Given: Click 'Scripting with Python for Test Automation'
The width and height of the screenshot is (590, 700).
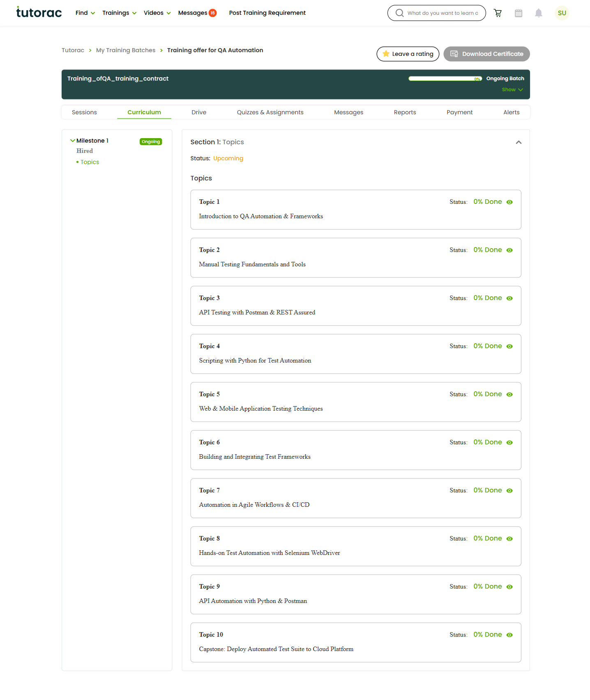Looking at the screenshot, I should pos(255,360).
